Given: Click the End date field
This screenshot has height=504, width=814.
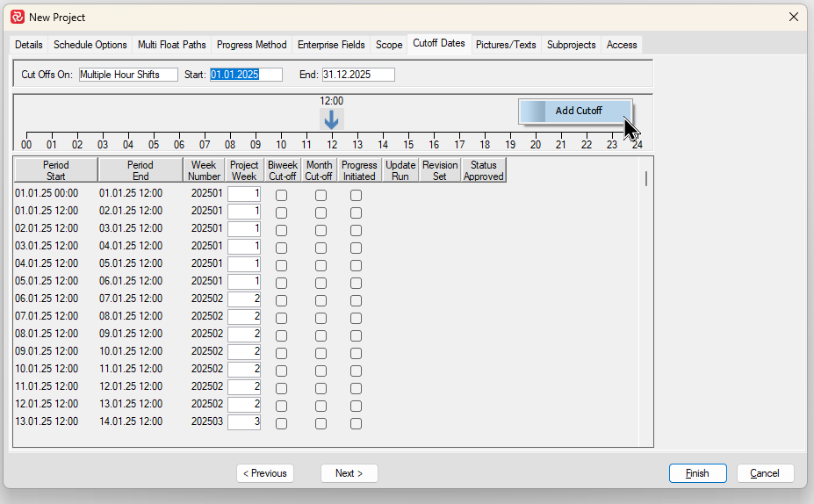Looking at the screenshot, I should [358, 75].
